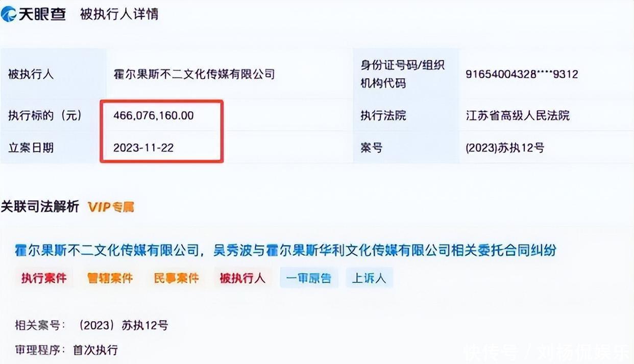The image size is (634, 364).
Task: Click the 首次执行 trial procedure text
Action: 95,350
